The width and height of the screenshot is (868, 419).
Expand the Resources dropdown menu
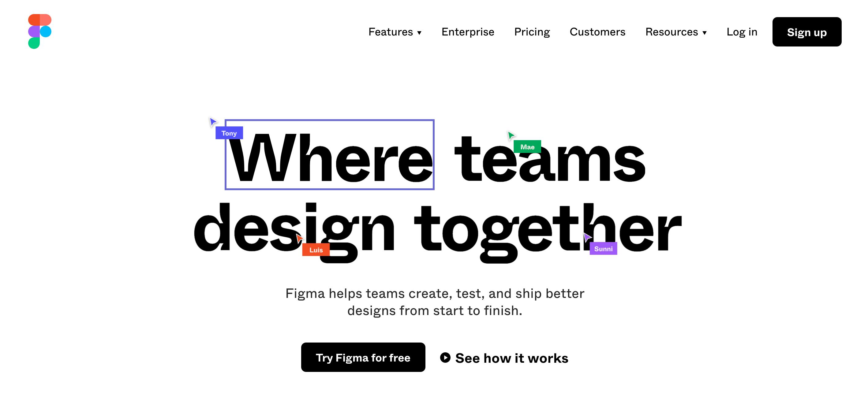click(676, 32)
